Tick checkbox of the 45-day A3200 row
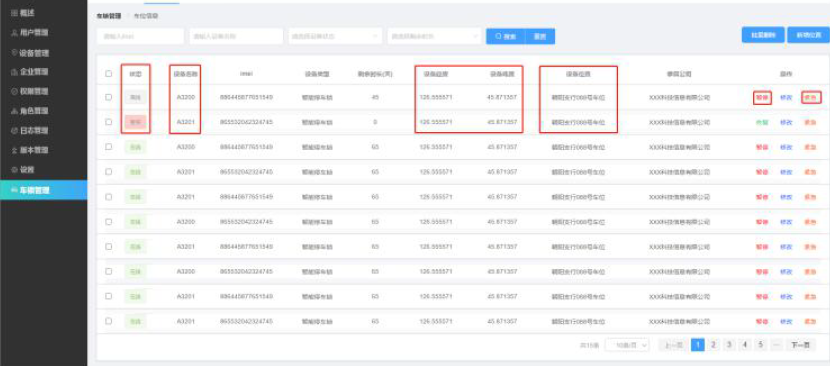The image size is (830, 366). pyautogui.click(x=109, y=97)
